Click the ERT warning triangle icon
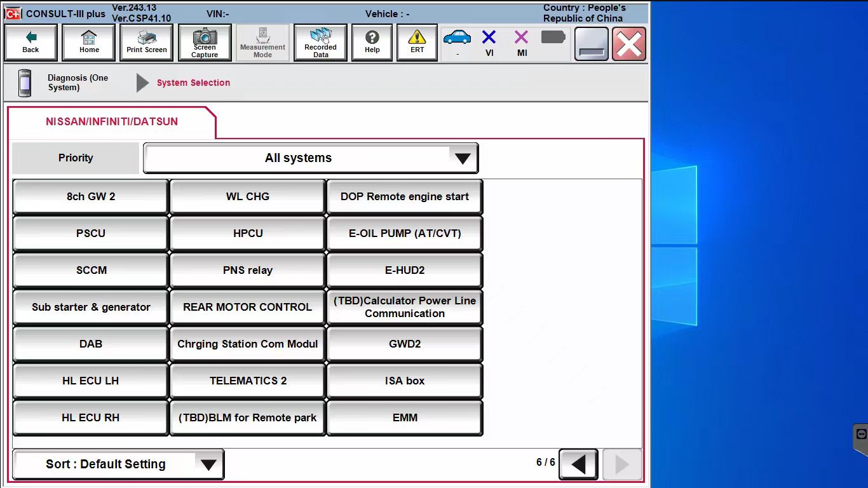Screen dimensions: 868x488 (x=417, y=43)
